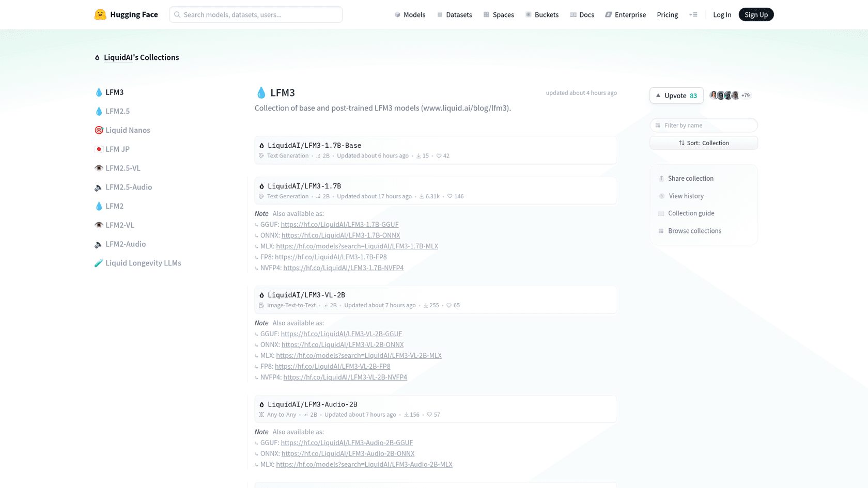This screenshot has width=868, height=488.
Task: Upvote the LFM3 collection
Action: point(676,96)
